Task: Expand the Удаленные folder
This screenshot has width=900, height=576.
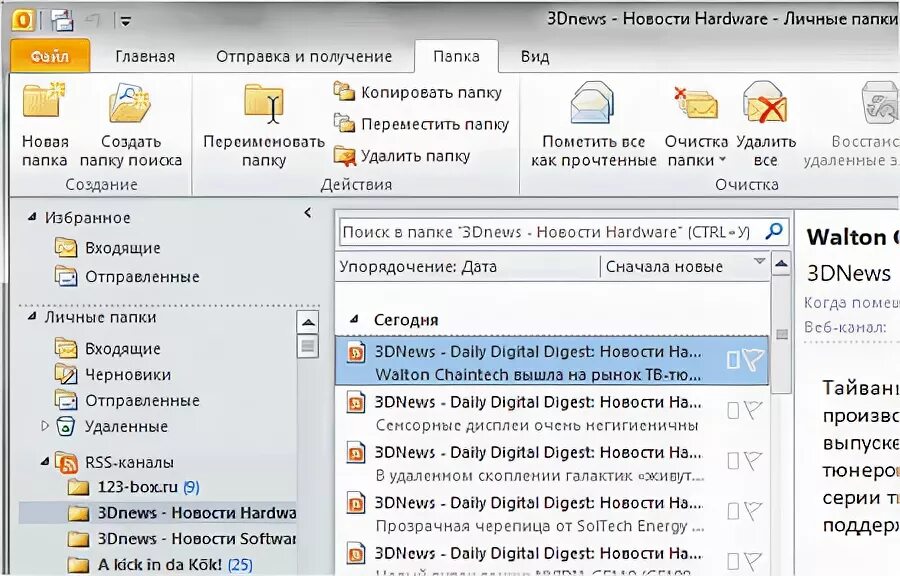Action: (45, 426)
